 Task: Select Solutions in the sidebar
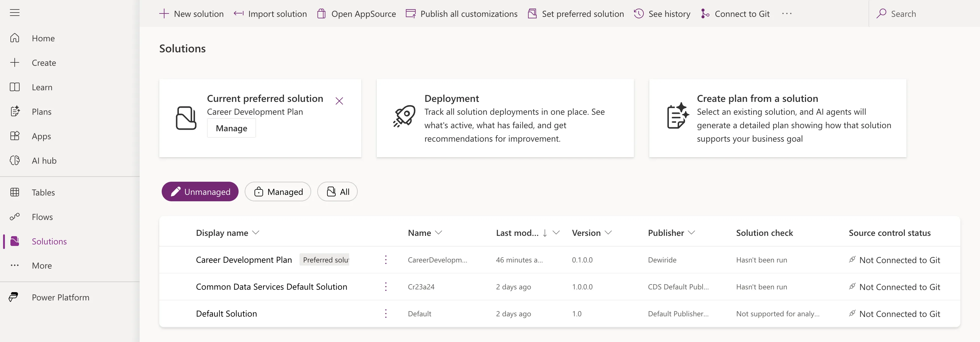click(49, 241)
